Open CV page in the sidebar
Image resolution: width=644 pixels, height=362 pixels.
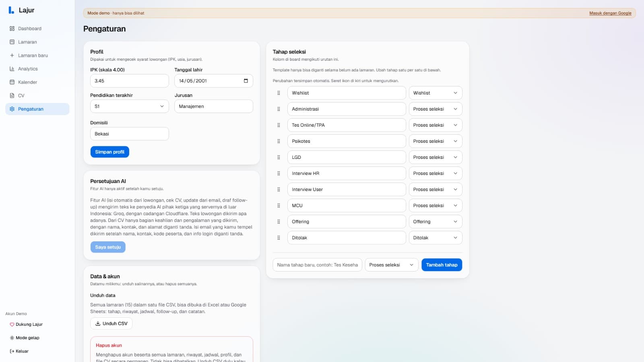[x=37, y=96]
